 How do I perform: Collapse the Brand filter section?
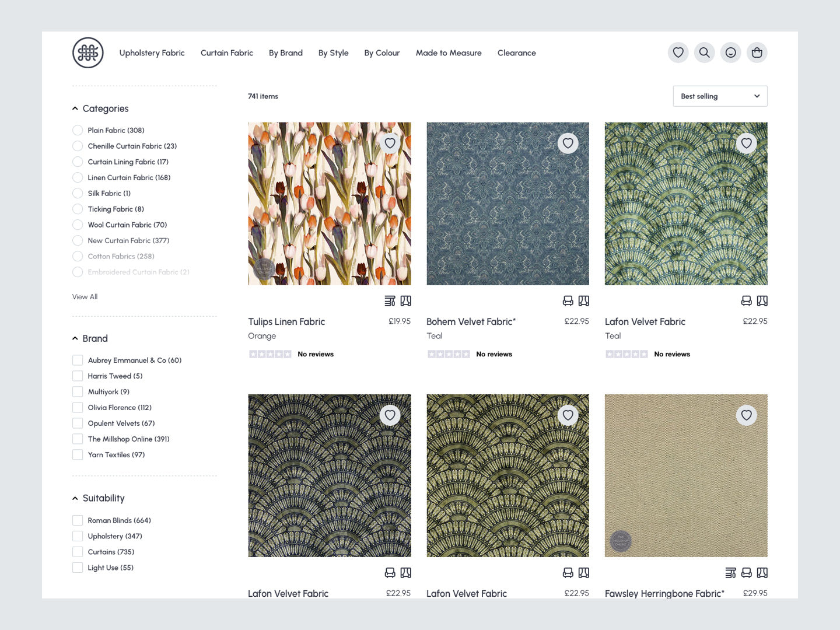pyautogui.click(x=75, y=338)
